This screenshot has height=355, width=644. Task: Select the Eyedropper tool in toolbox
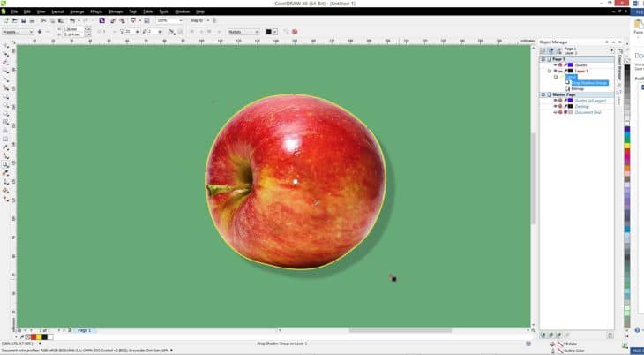tap(6, 173)
